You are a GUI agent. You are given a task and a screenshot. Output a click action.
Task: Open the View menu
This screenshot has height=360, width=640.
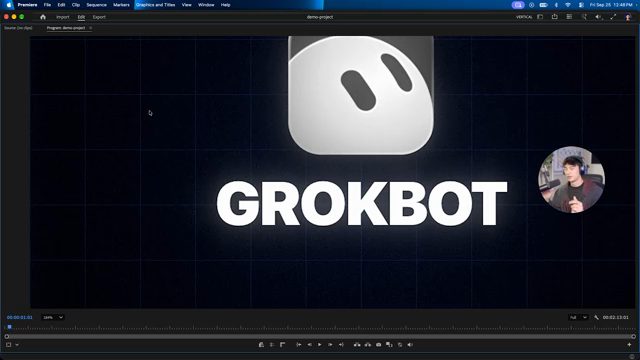(x=187, y=5)
